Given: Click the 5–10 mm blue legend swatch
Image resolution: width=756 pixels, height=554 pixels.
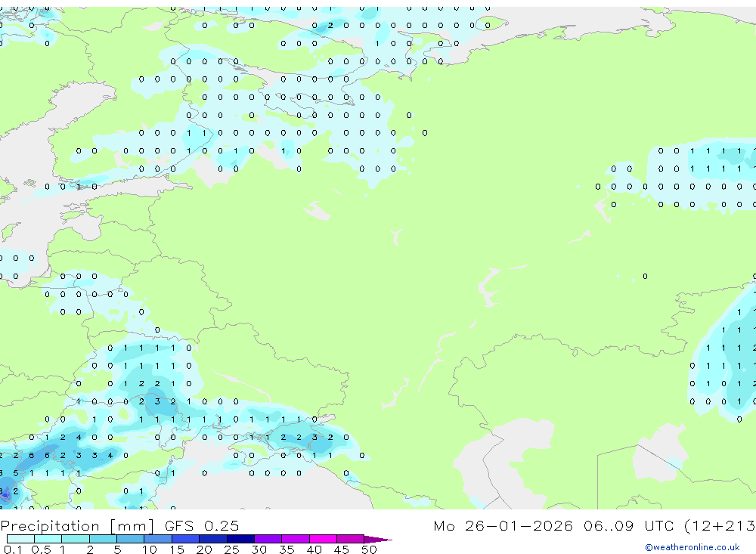Looking at the screenshot, I should (x=131, y=539).
